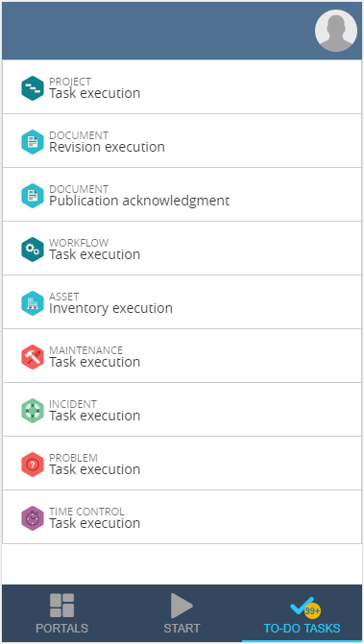Click the Asset building icon
Screen dimensions: 364x644
click(33, 303)
